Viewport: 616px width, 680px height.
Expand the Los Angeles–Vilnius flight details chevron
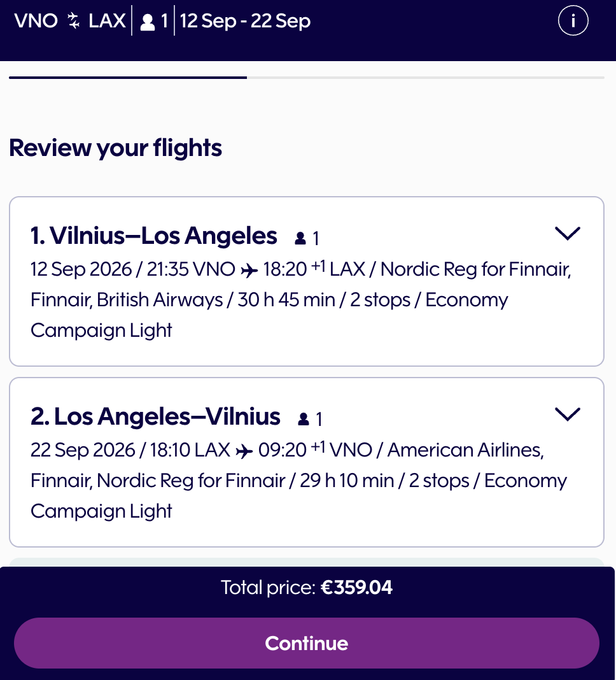(x=568, y=414)
